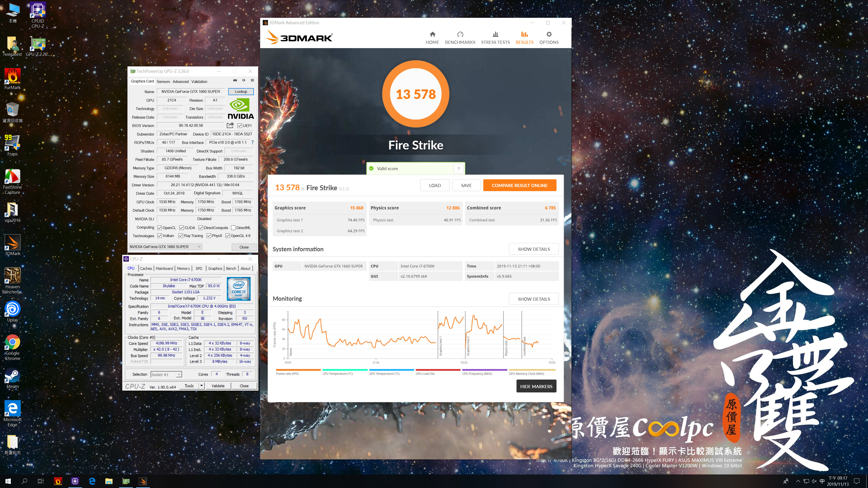This screenshot has height=488, width=868.
Task: Click HIDE MARKERS button
Action: (x=536, y=386)
